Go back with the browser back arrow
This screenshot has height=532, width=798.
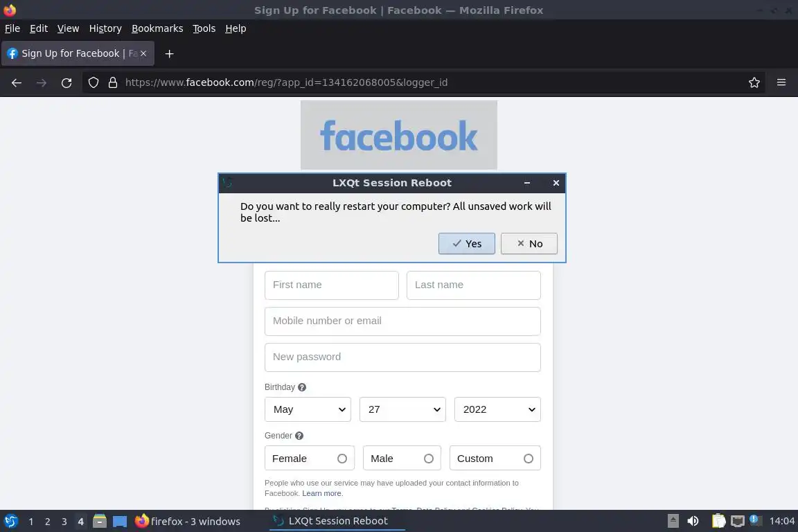tap(17, 82)
